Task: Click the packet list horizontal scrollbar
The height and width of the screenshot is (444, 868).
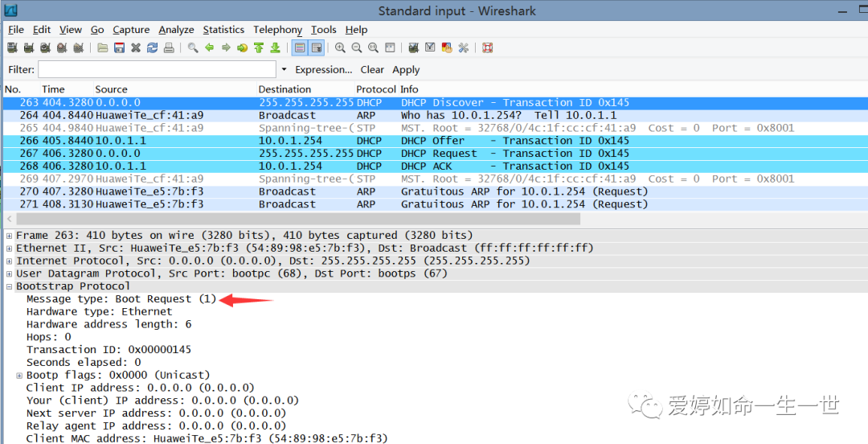Action: click(x=297, y=219)
